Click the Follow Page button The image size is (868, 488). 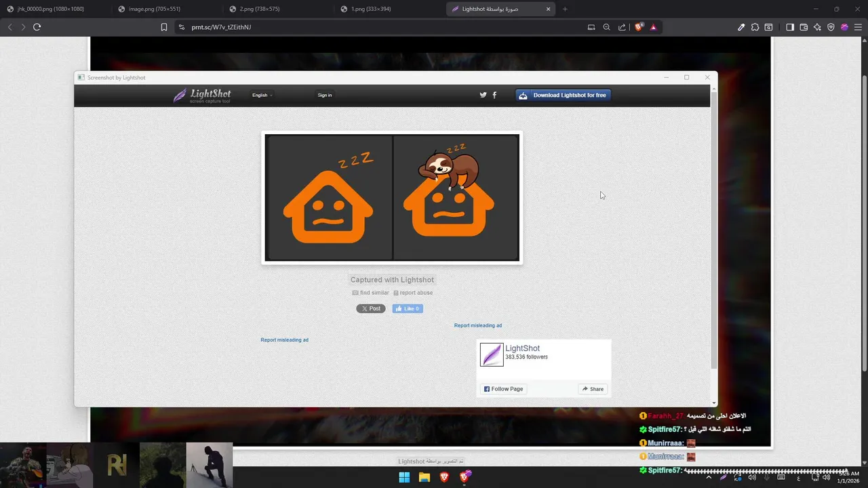[503, 389]
